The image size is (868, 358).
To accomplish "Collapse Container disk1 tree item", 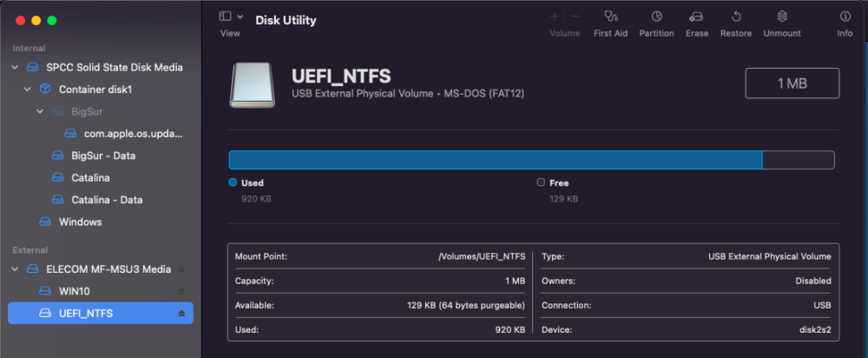I will pyautogui.click(x=27, y=89).
